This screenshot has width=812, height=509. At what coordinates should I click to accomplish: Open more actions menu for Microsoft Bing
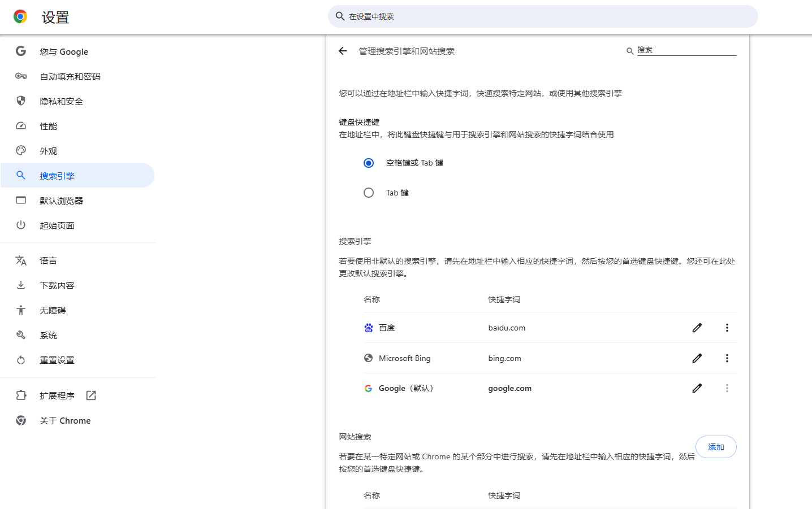tap(727, 358)
